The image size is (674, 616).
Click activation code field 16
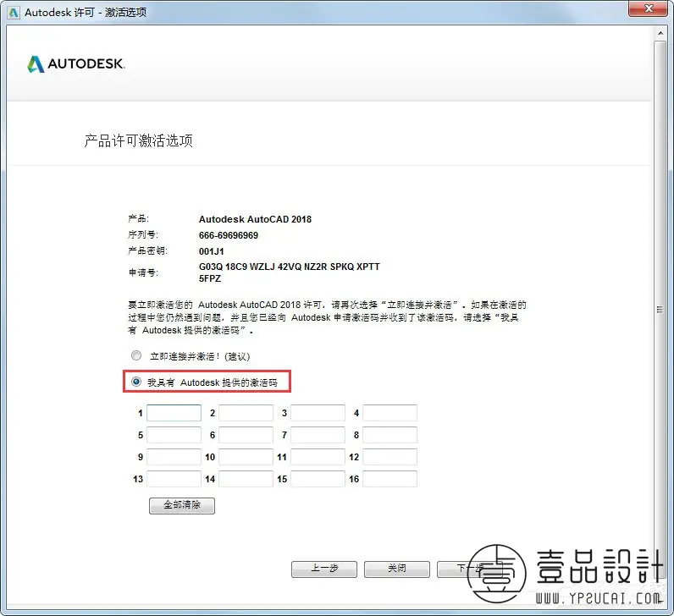pyautogui.click(x=389, y=479)
